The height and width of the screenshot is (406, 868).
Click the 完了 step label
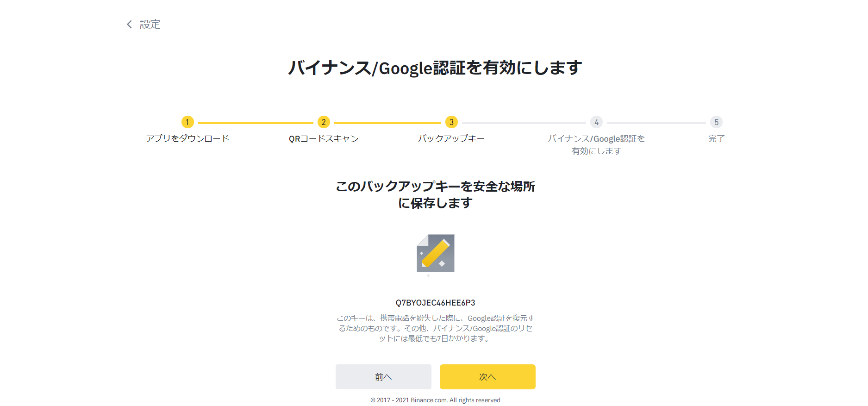pos(716,138)
